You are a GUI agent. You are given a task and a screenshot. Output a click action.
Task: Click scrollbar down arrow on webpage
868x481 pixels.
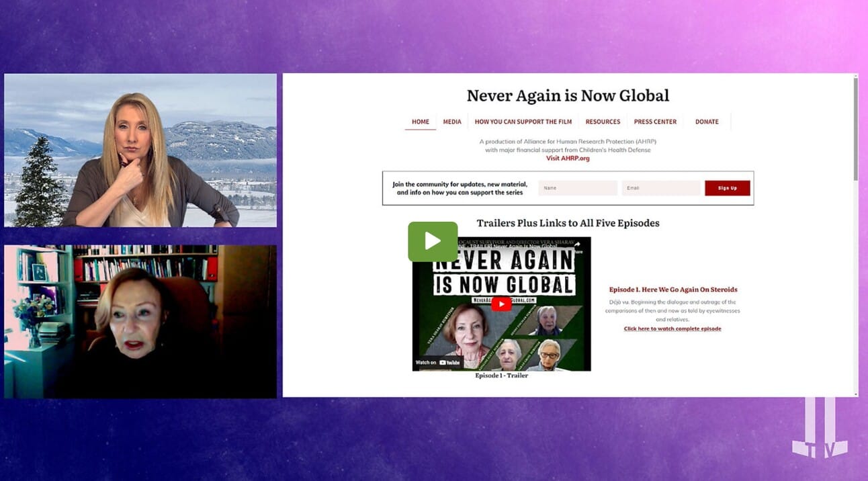coord(855,394)
